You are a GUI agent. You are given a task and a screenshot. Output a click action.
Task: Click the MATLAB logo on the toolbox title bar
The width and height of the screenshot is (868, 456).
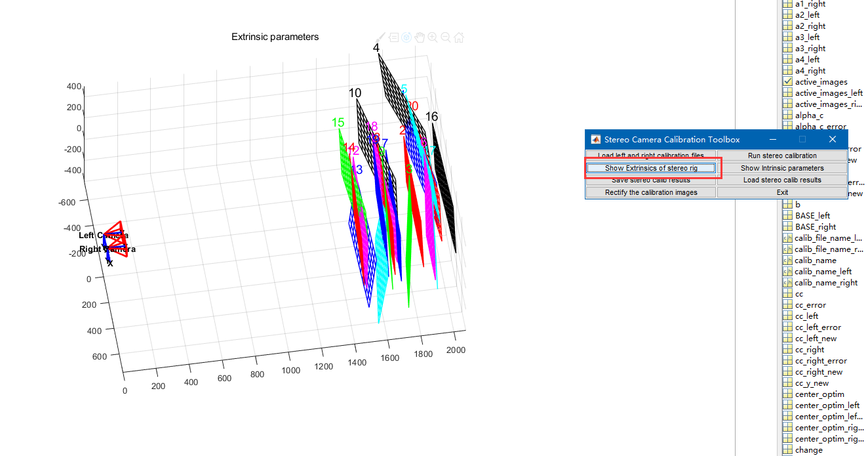pyautogui.click(x=595, y=139)
